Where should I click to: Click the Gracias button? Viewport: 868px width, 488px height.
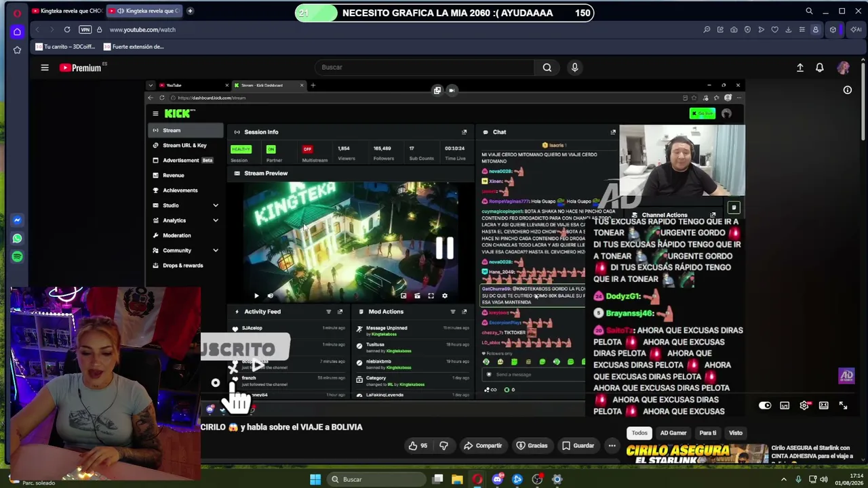point(532,446)
